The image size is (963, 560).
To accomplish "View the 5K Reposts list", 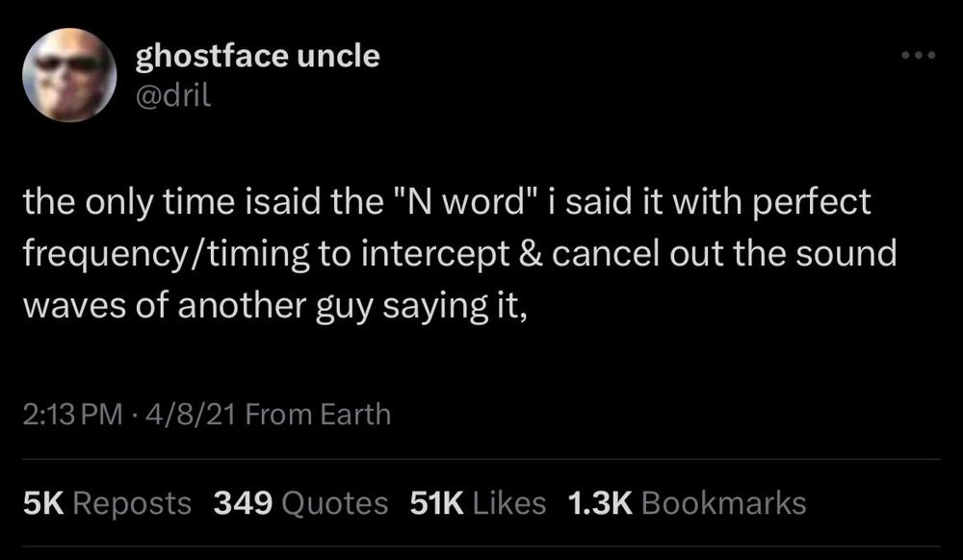I will coord(107,502).
